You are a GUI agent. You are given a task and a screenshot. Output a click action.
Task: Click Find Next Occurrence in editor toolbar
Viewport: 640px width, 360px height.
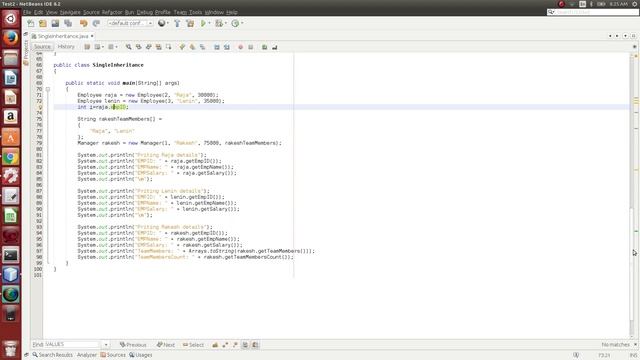click(x=149, y=47)
